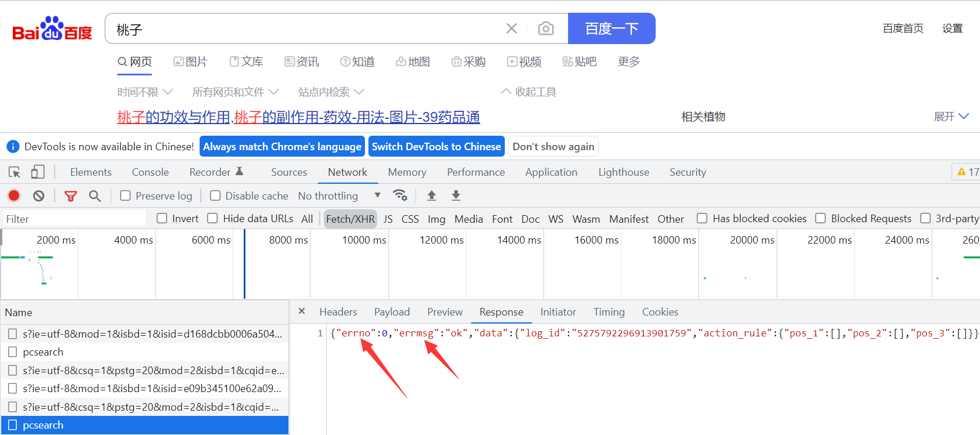Select the Fetch/XHR request type filter
The width and height of the screenshot is (980, 435).
(350, 219)
